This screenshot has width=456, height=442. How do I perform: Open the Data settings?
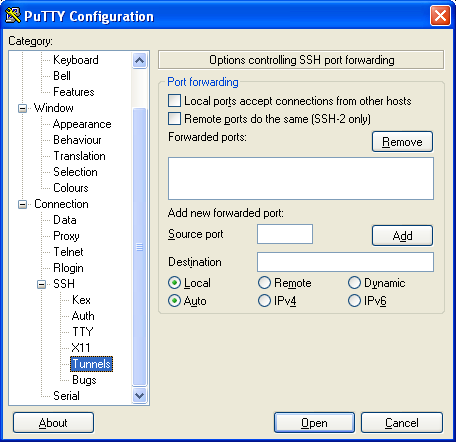click(65, 220)
